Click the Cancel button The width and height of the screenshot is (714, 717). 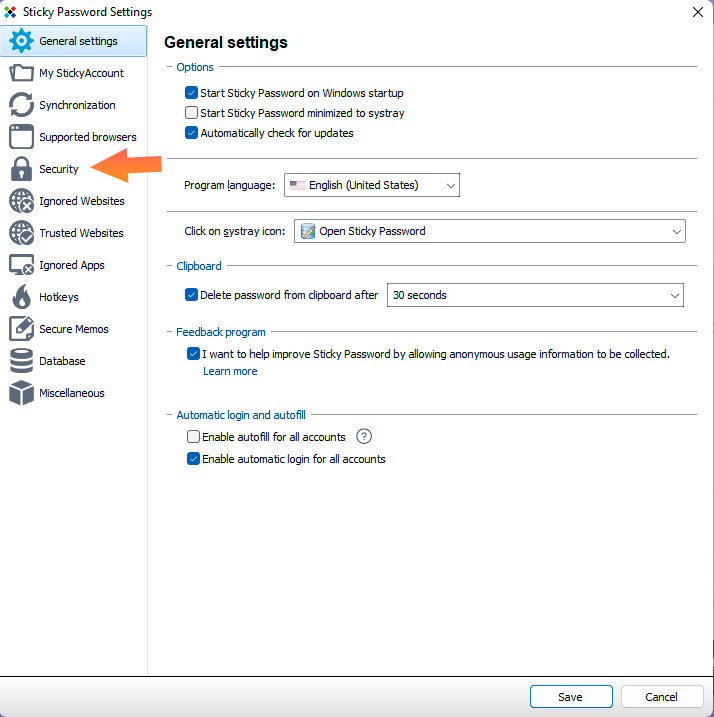tap(661, 697)
